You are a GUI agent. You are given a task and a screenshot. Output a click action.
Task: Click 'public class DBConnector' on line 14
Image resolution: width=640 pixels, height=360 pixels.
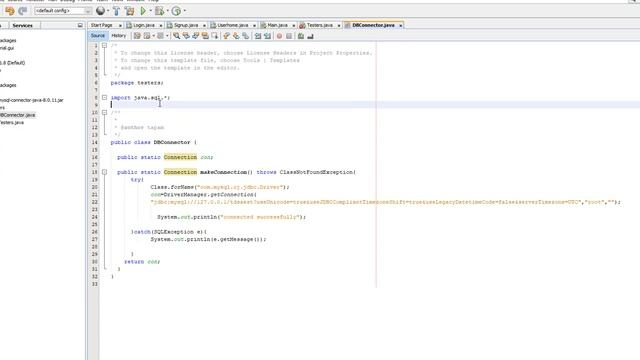pyautogui.click(x=150, y=142)
